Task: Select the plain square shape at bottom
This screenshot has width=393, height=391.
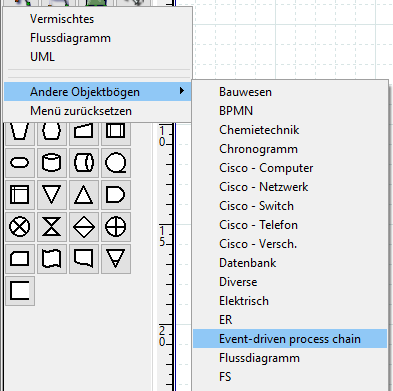Action: (x=20, y=291)
